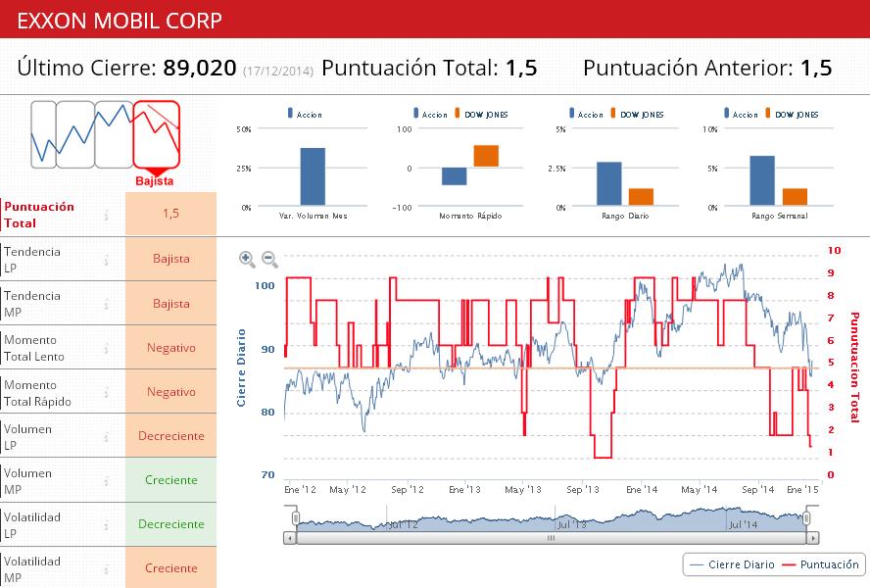This screenshot has height=588, width=870.
Task: Click the Bajista value for Tendencia LP
Action: (x=170, y=259)
